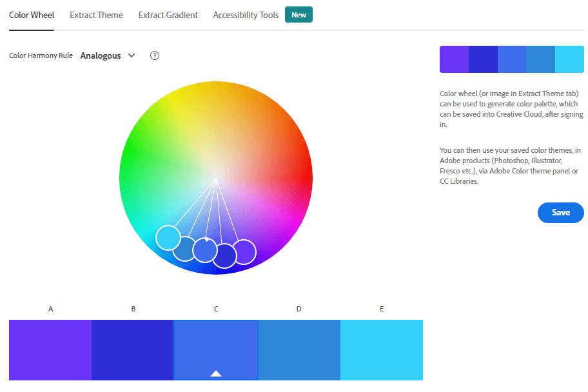Pick the cyan swatch E
The height and width of the screenshot is (392, 588).
click(x=382, y=350)
